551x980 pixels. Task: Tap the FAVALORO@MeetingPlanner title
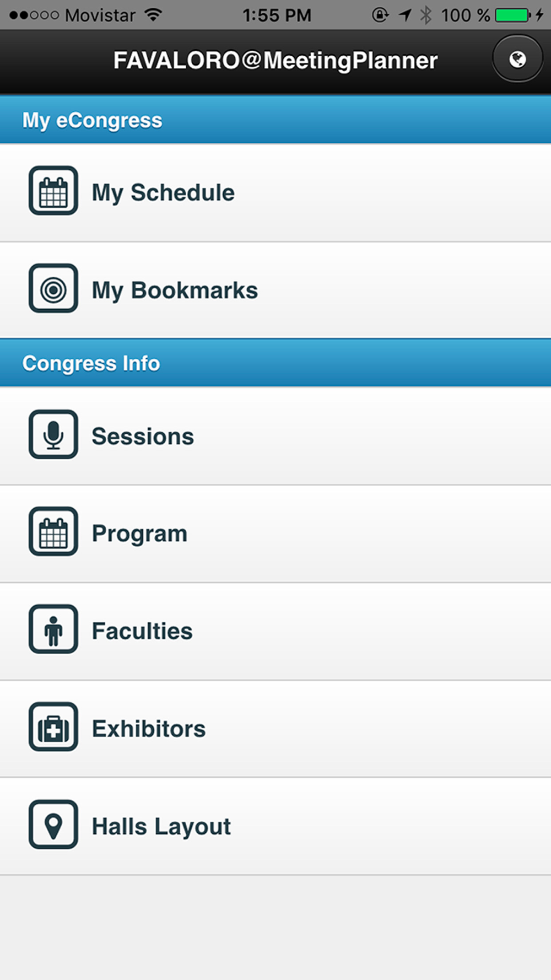[275, 61]
